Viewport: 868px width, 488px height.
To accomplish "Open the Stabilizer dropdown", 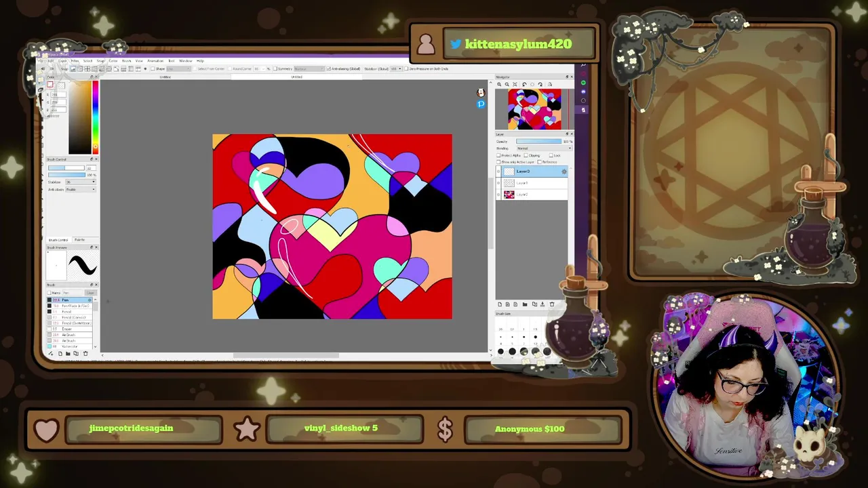I will point(80,182).
